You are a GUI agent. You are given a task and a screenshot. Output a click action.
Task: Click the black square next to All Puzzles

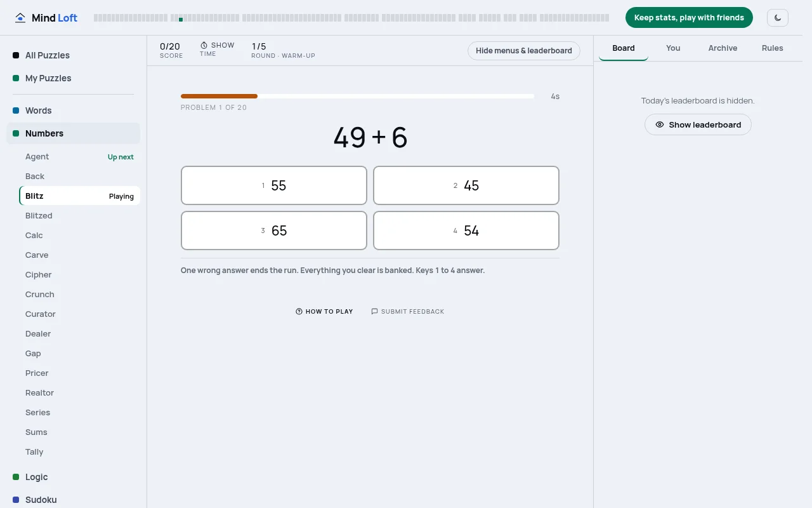16,55
